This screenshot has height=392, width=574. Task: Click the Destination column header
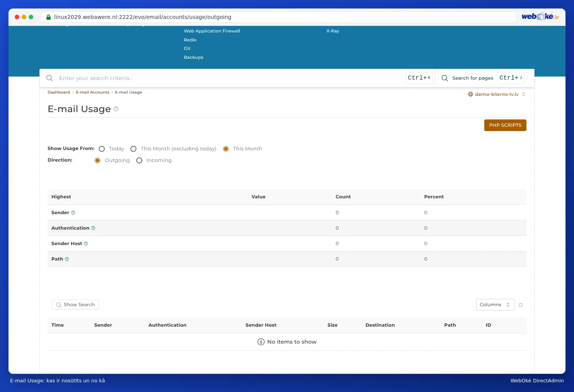click(x=380, y=325)
